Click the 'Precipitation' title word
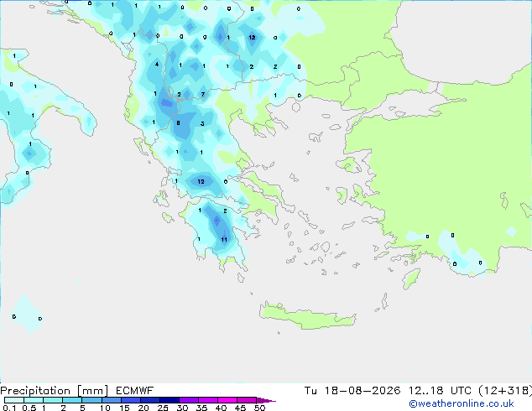The image size is (532, 411). pos(35,391)
